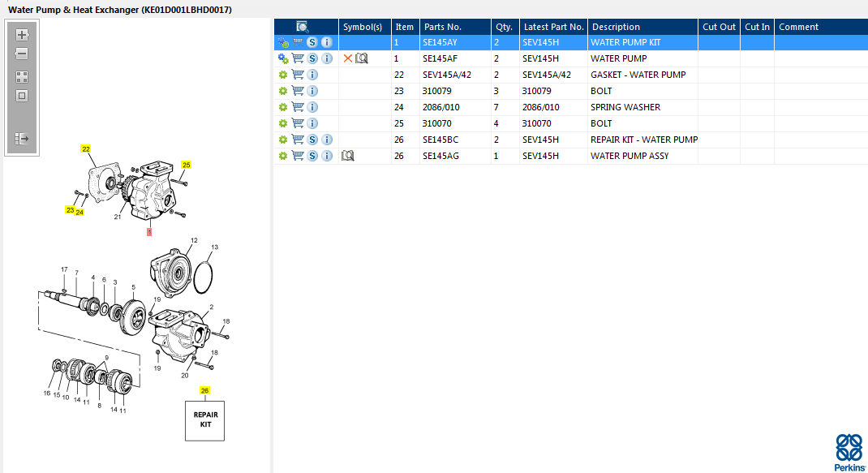Zoom in on the parts diagram
The image size is (868, 473).
point(22,35)
